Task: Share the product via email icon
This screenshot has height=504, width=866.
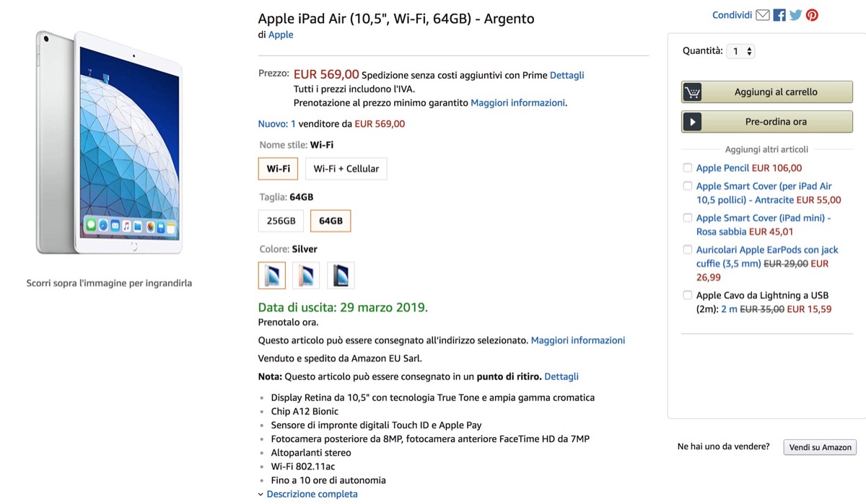Action: [763, 15]
